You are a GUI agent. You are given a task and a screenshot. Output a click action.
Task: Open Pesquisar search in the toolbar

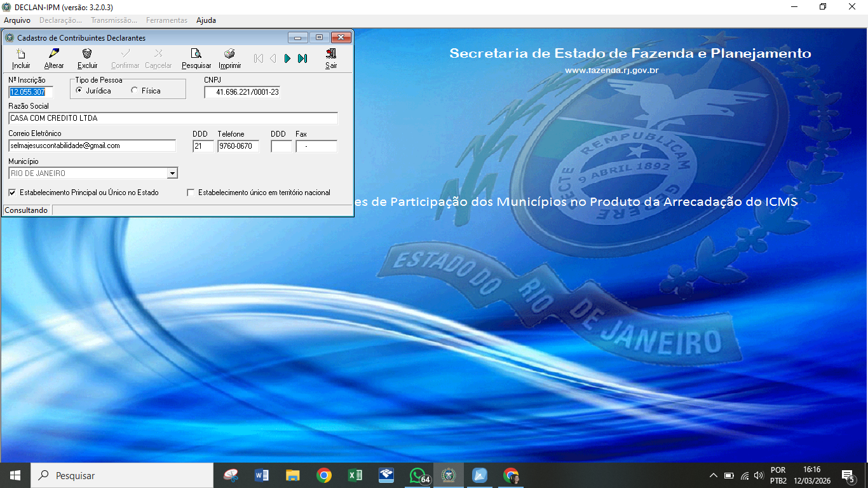click(x=196, y=58)
